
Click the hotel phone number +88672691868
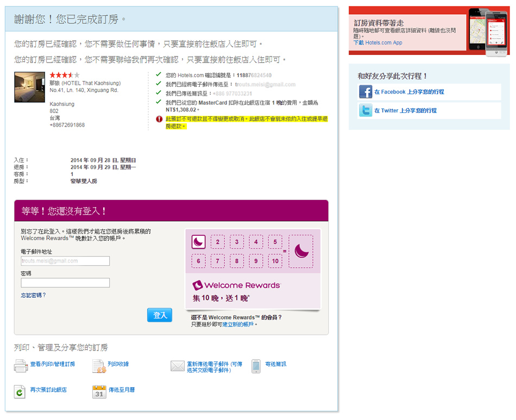67,125
